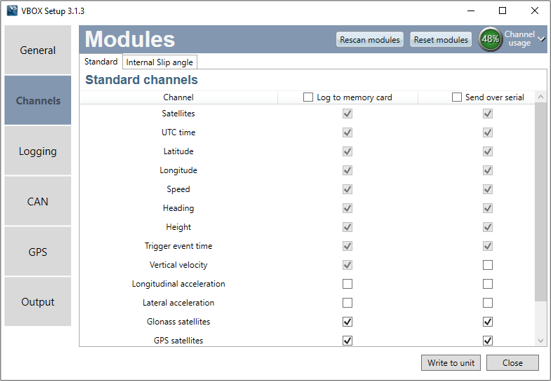Click the channel list scroll up arrow

540,96
